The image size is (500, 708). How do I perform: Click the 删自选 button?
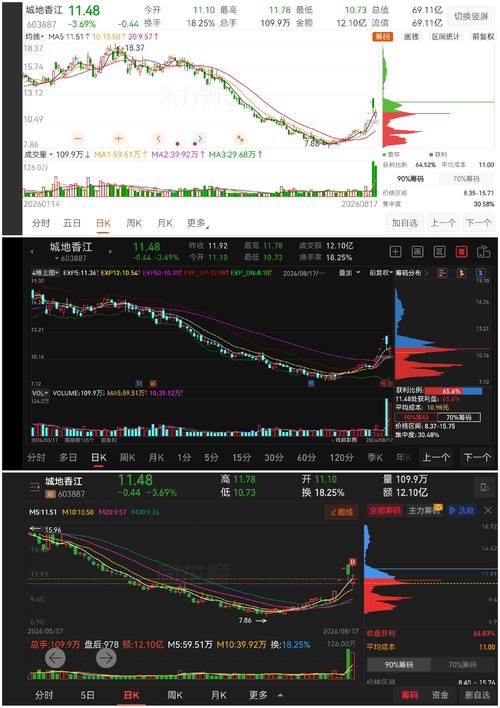pyautogui.click(x=477, y=695)
